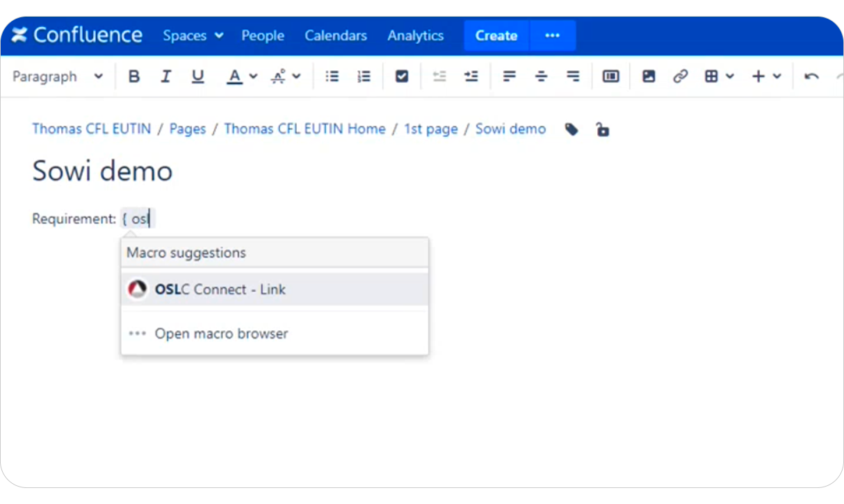Open Analytics
The height and width of the screenshot is (504, 844).
pyautogui.click(x=416, y=35)
